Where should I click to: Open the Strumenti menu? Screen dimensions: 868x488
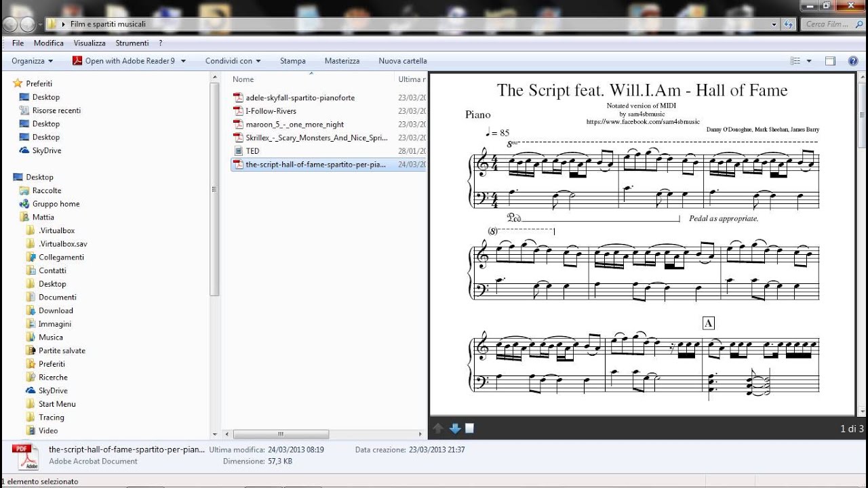132,43
